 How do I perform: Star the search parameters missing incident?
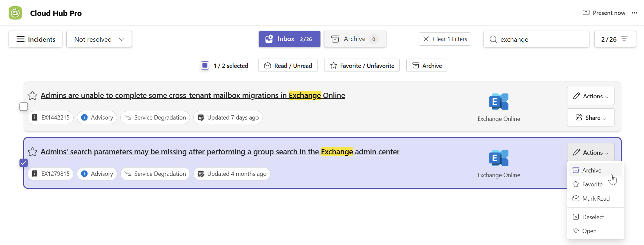coord(32,152)
